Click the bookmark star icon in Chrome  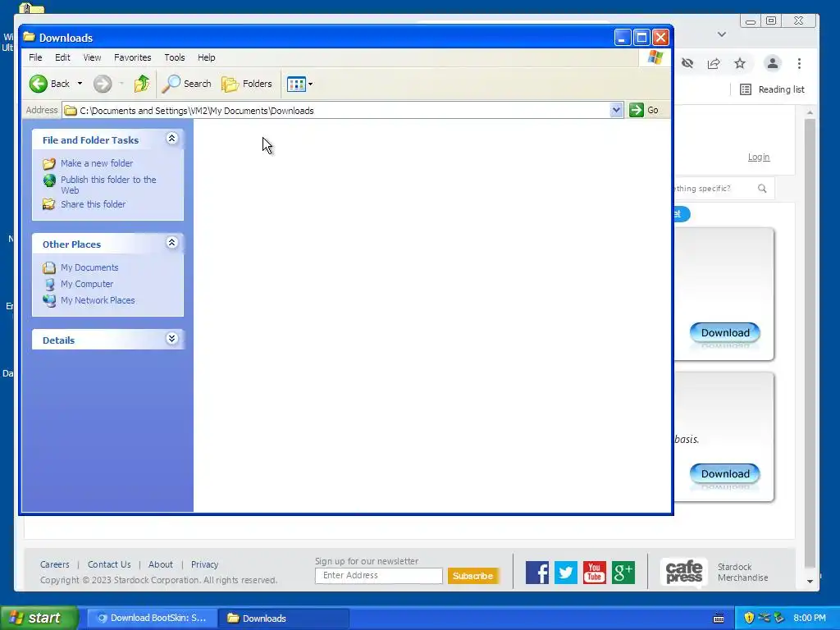740,64
